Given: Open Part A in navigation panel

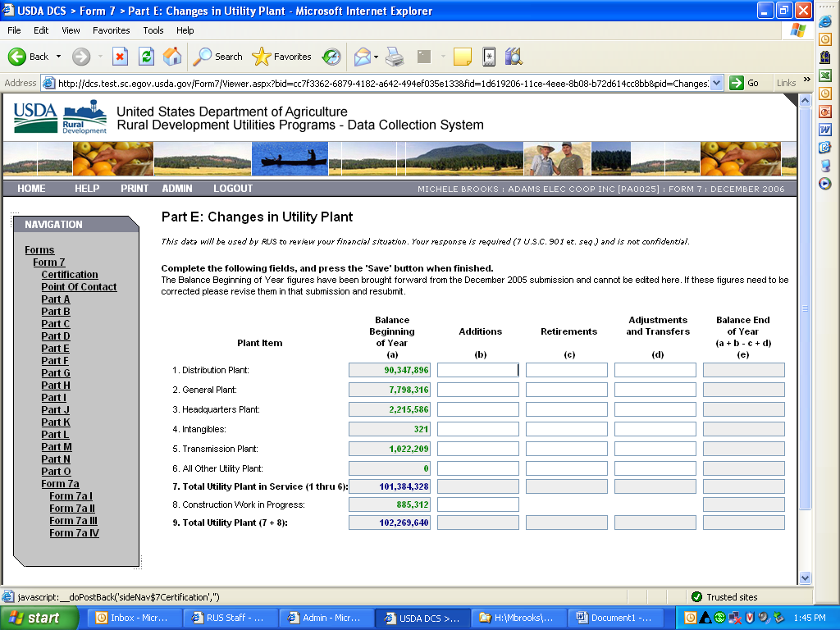Looking at the screenshot, I should (x=56, y=299).
